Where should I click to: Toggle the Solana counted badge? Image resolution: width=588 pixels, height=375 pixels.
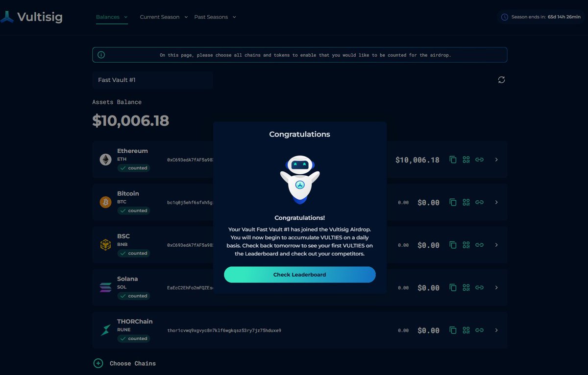(x=133, y=296)
